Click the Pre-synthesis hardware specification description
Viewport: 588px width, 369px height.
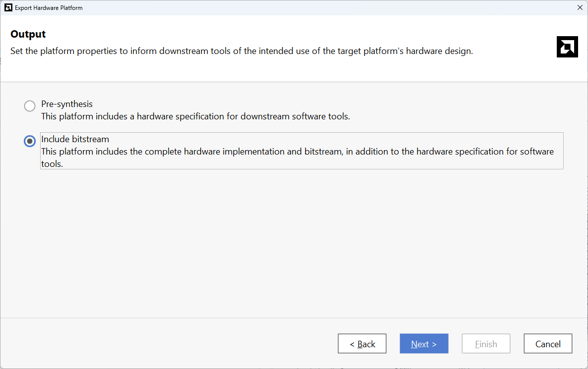click(x=195, y=117)
